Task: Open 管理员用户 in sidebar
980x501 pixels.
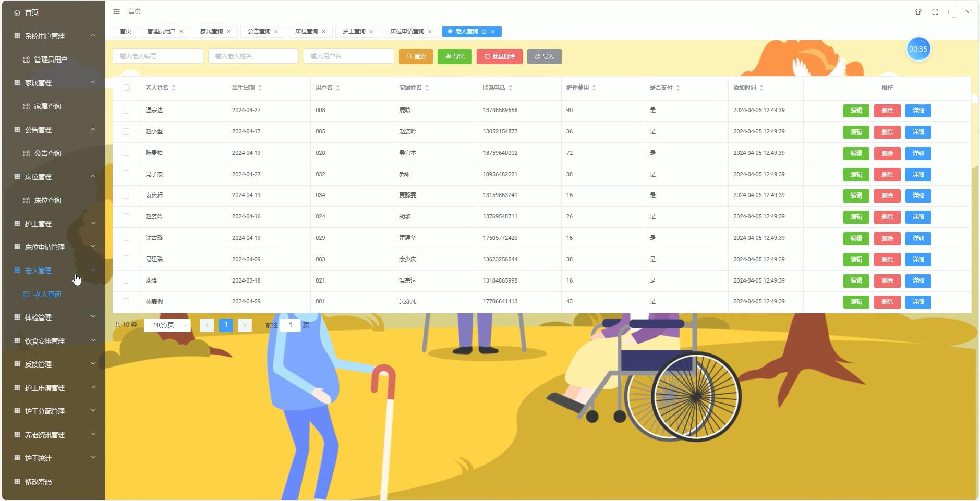Action: (x=51, y=59)
